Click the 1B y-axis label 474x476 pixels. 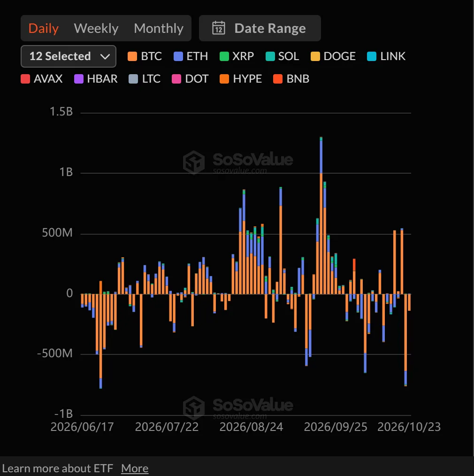pos(66,172)
